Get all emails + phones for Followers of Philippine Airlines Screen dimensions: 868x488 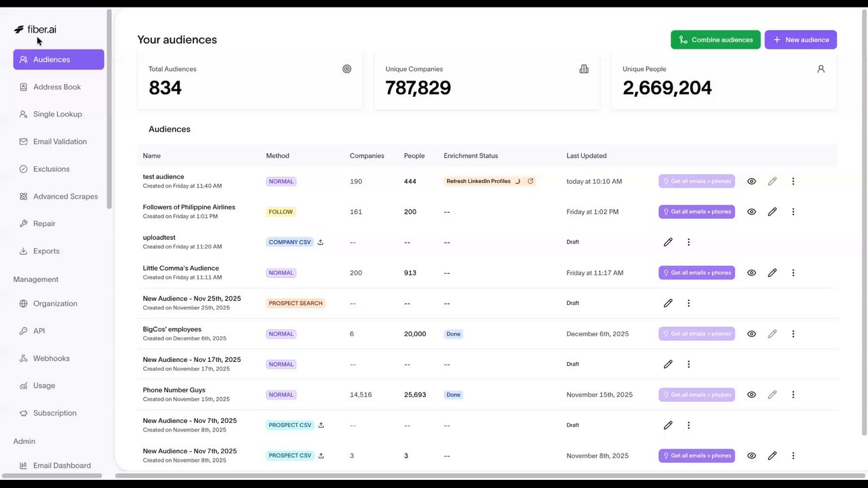click(x=696, y=212)
